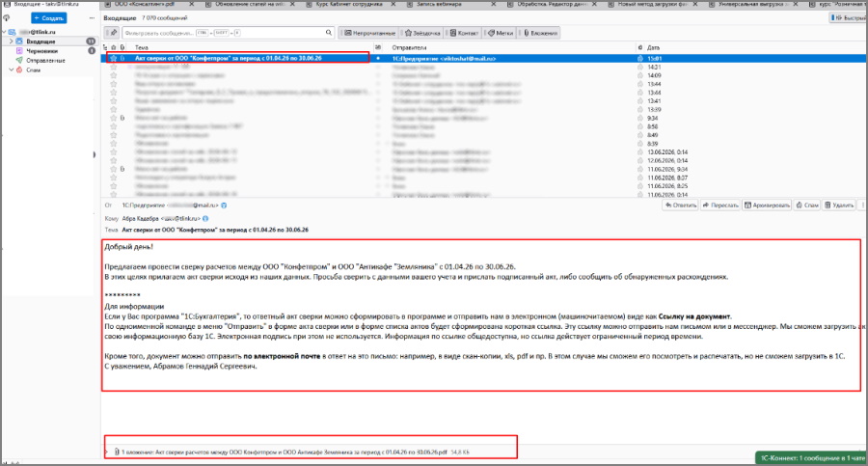
Task: Click the magnifier icon in filter field
Action: click(328, 33)
